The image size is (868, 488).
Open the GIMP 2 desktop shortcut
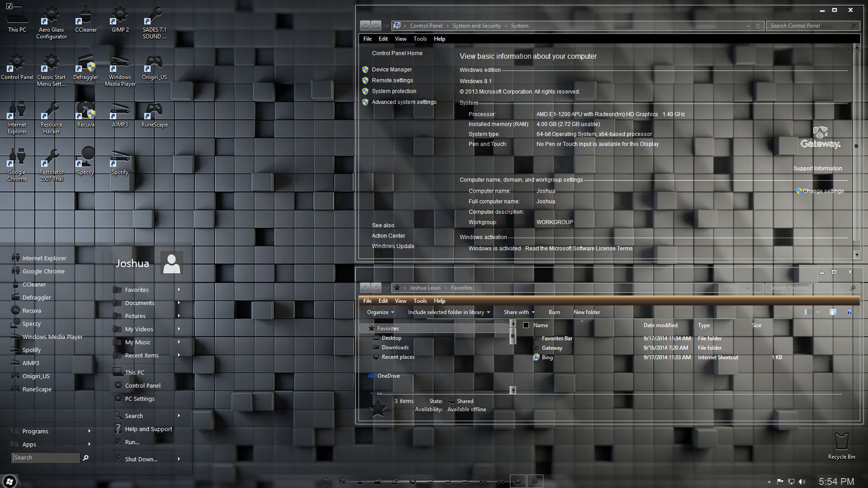(x=120, y=18)
